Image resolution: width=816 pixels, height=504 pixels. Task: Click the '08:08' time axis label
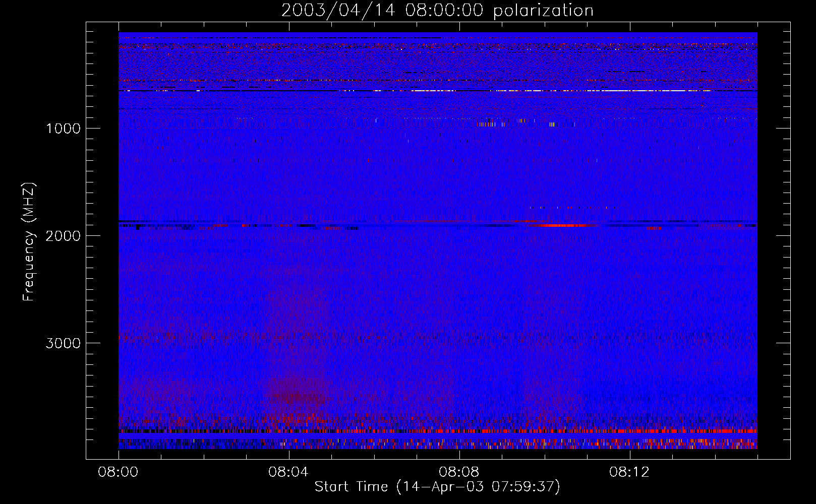[459, 472]
